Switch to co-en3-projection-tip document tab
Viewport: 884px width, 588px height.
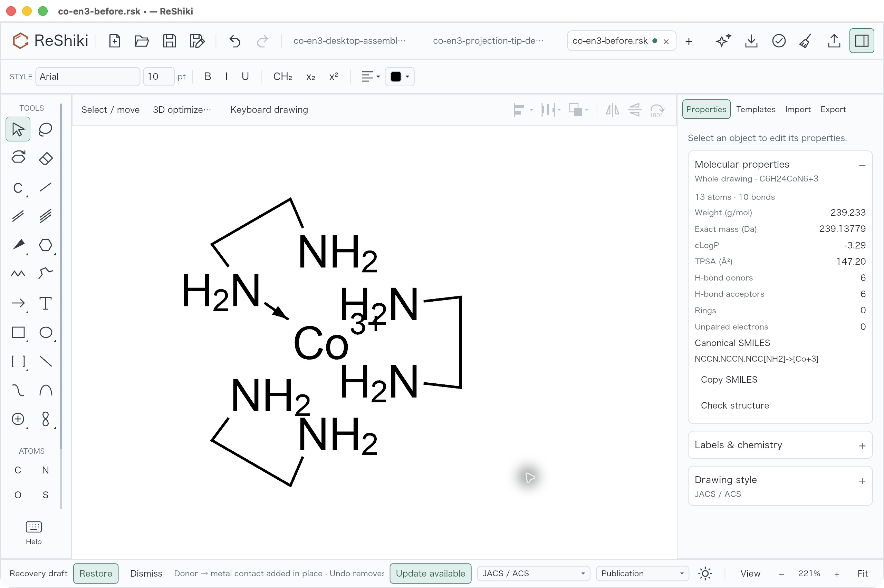point(488,40)
